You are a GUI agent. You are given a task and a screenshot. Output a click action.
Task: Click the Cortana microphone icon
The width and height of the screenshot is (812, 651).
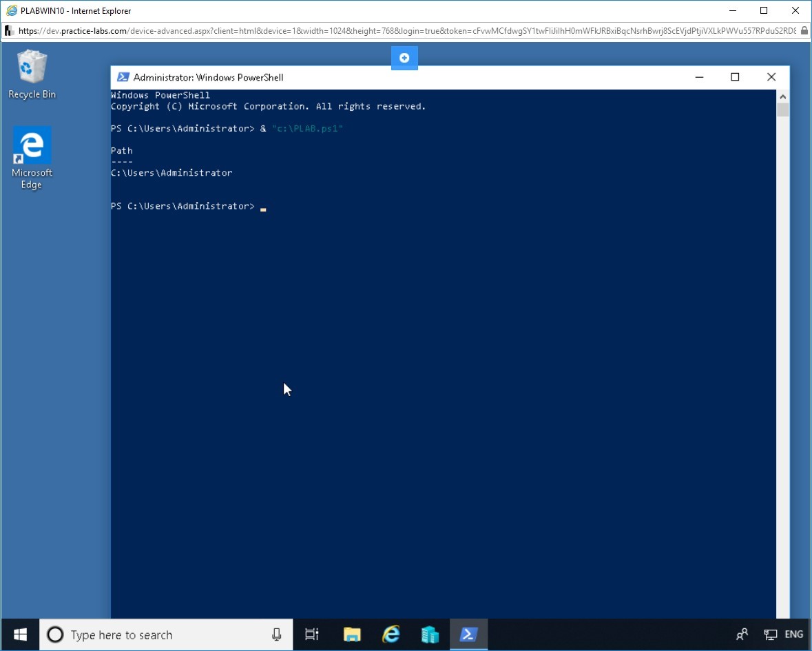click(x=276, y=634)
